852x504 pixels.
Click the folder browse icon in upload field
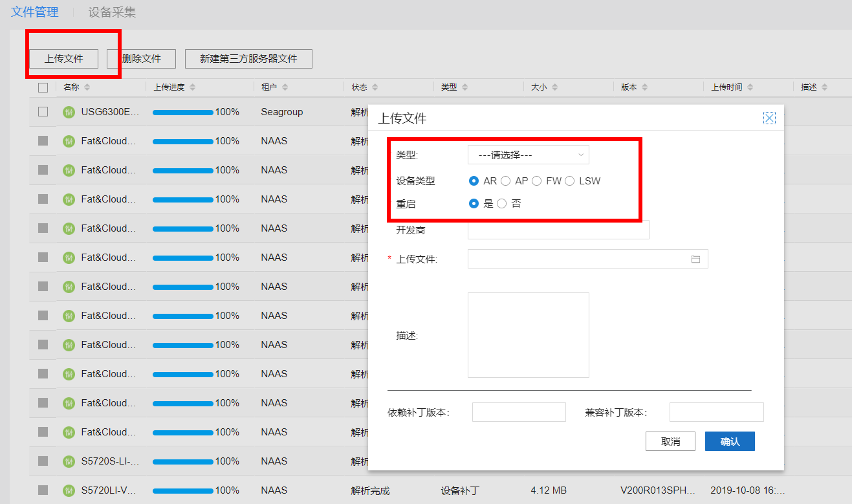click(695, 259)
